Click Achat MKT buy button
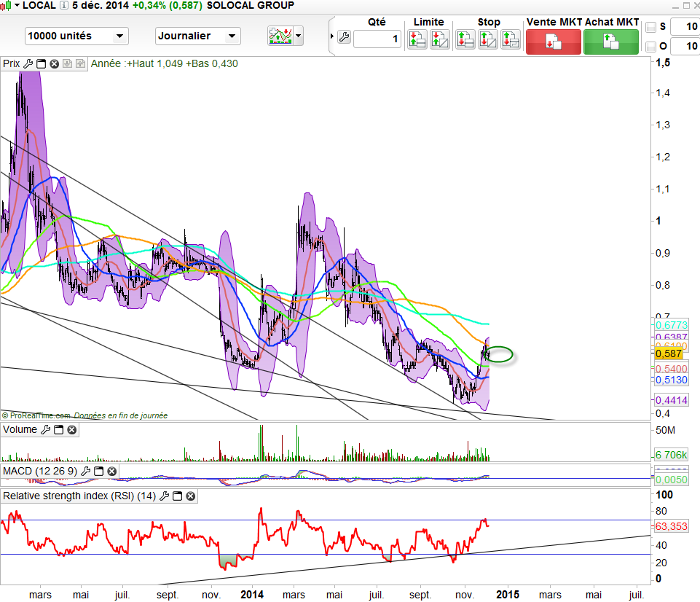The image size is (700, 602). (610, 42)
